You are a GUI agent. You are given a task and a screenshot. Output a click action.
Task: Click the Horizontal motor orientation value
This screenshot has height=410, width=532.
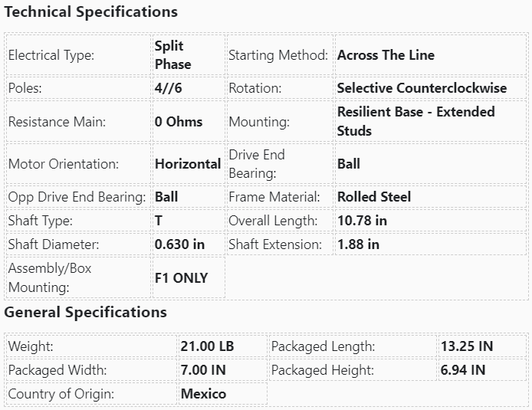pyautogui.click(x=188, y=164)
